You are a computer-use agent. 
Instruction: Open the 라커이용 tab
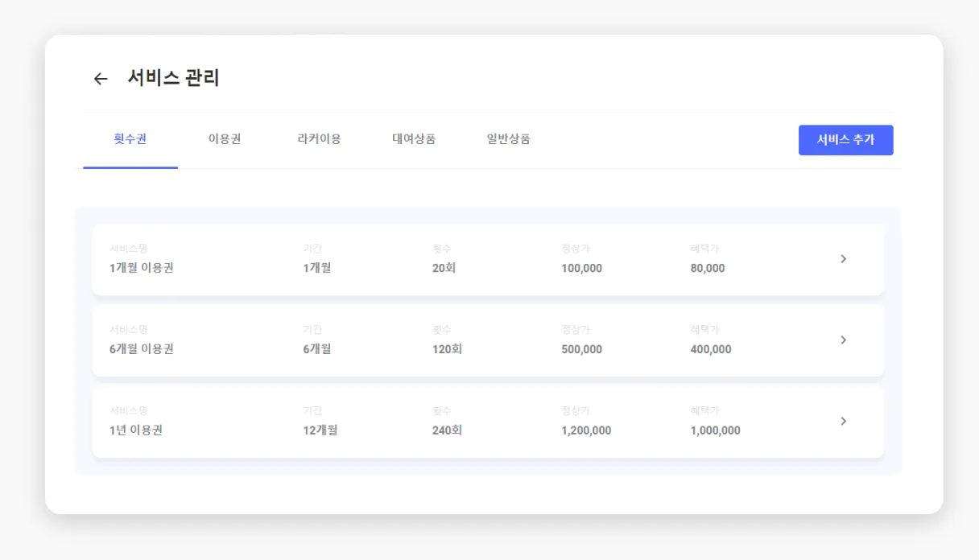coord(319,139)
